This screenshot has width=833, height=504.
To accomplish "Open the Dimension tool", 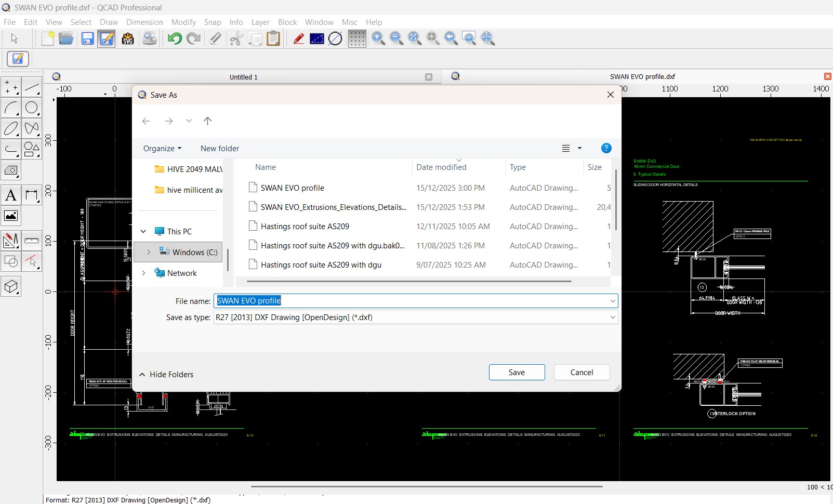I will pos(32,195).
